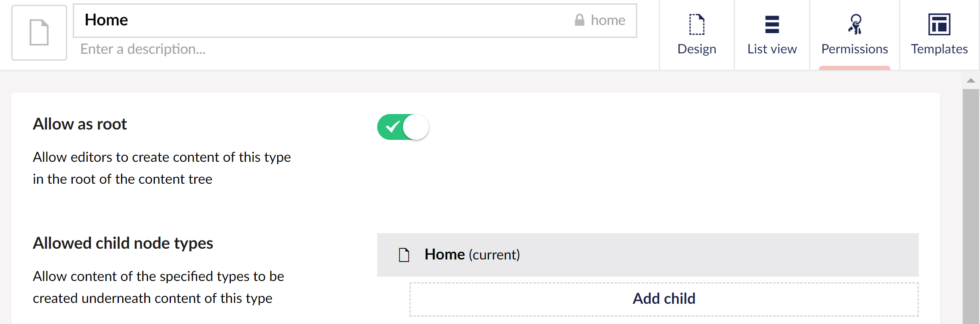Click the Enter a description field

[x=356, y=49]
